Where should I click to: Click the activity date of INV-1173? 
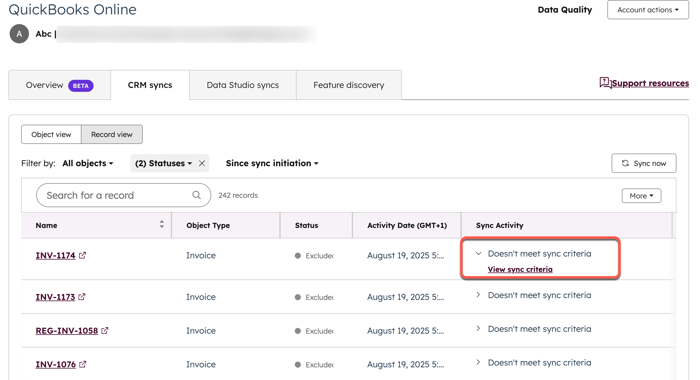(x=405, y=297)
